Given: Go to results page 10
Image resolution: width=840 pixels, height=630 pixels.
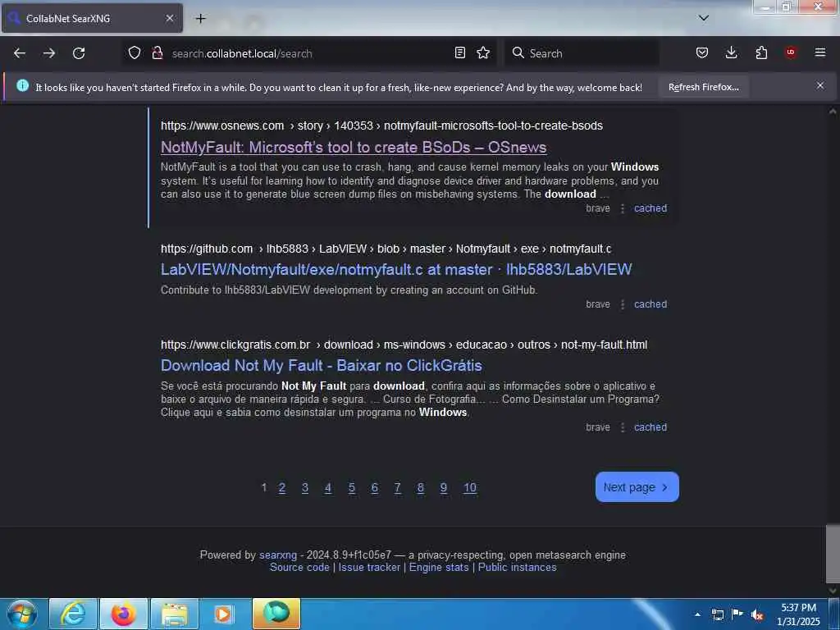Looking at the screenshot, I should coord(470,487).
